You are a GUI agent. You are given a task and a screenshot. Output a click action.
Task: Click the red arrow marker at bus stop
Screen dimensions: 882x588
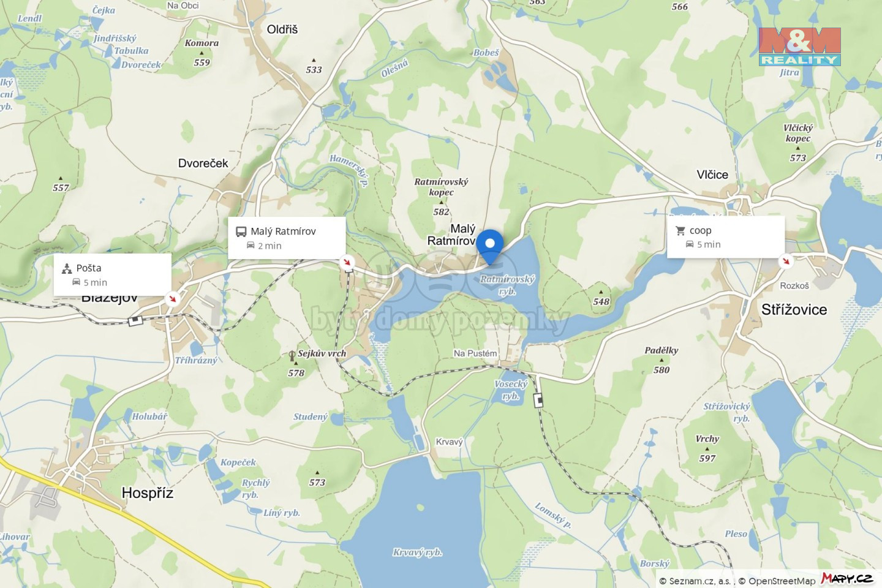[x=347, y=262]
